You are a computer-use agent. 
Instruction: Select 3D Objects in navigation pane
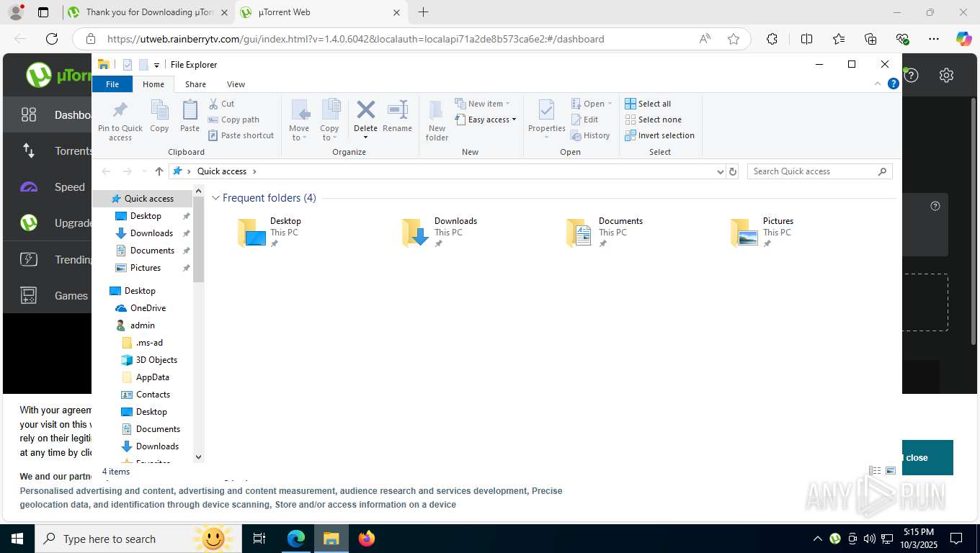[149, 360]
